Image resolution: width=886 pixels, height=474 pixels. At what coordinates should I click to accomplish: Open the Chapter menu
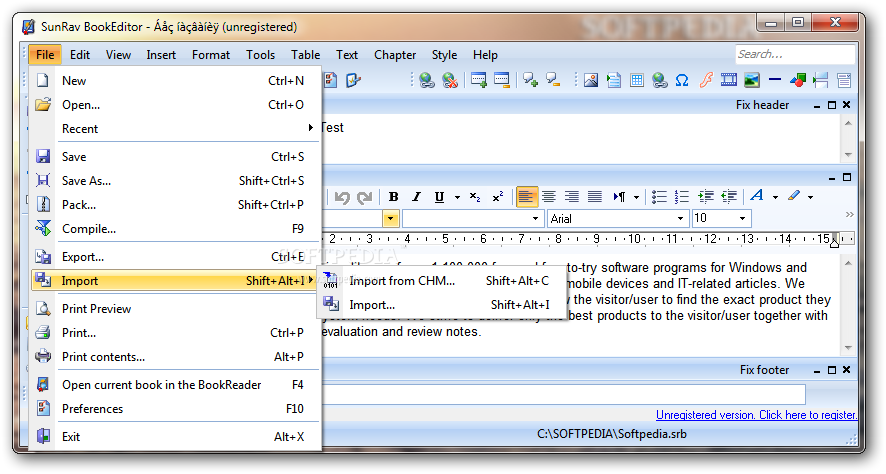395,55
